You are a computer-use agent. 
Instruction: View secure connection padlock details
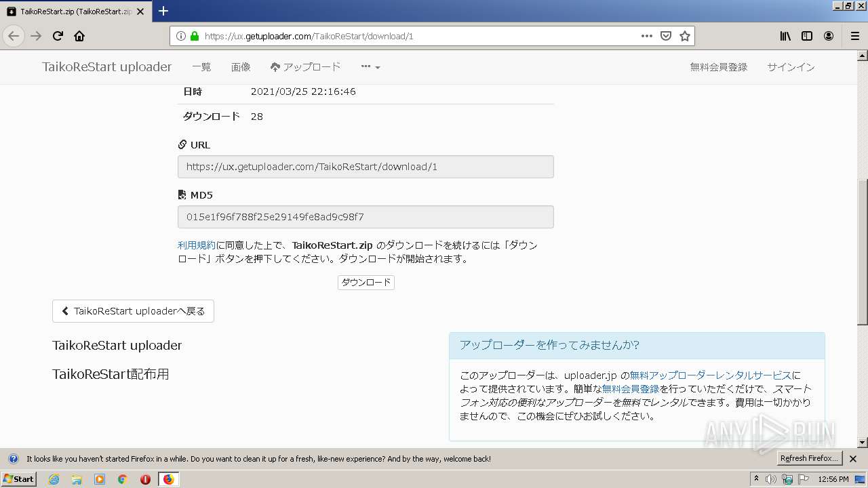pyautogui.click(x=195, y=36)
